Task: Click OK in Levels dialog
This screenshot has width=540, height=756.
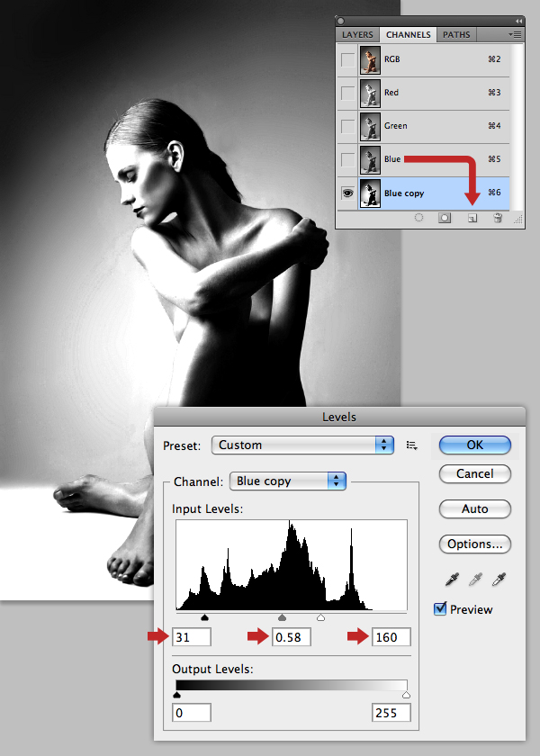Action: click(x=475, y=445)
